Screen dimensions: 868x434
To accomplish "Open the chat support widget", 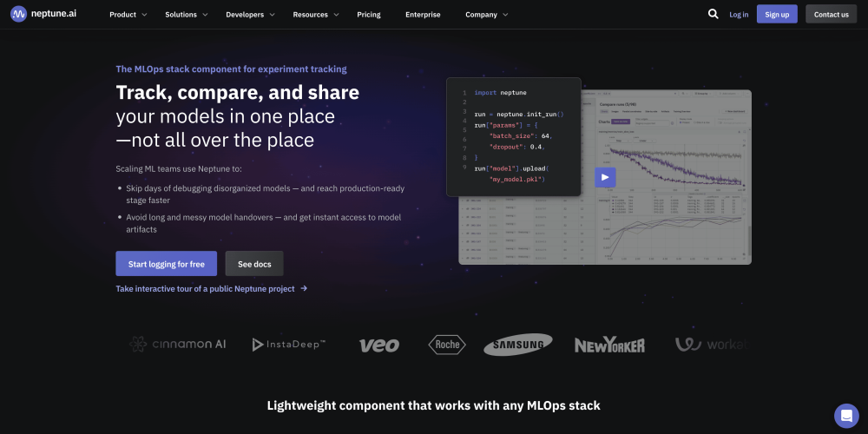I will 845,416.
